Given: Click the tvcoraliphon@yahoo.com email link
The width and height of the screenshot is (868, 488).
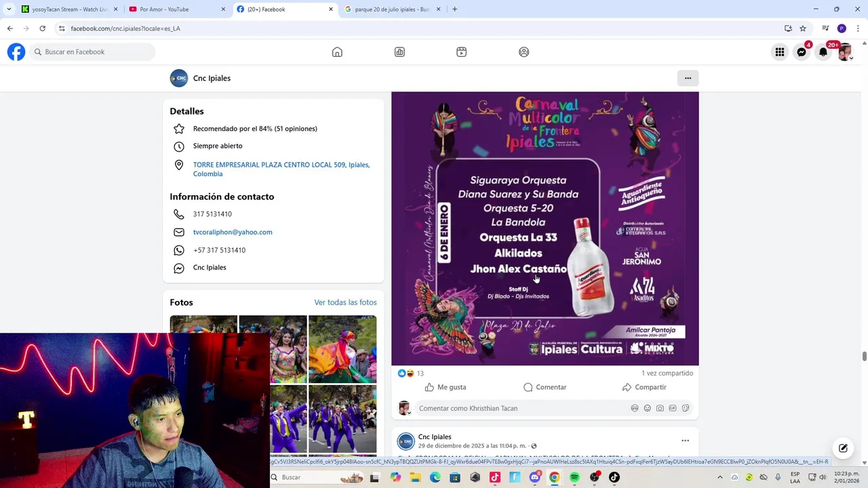Looking at the screenshot, I should click(x=233, y=232).
